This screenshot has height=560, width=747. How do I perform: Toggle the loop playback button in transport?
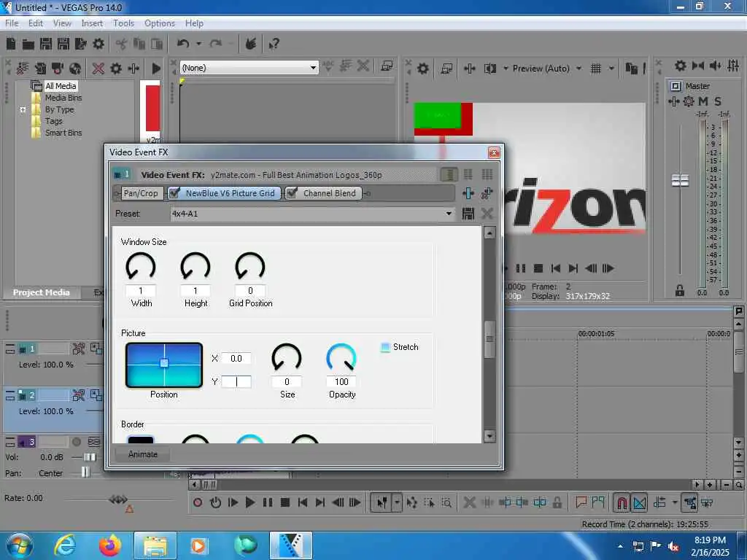click(x=215, y=502)
